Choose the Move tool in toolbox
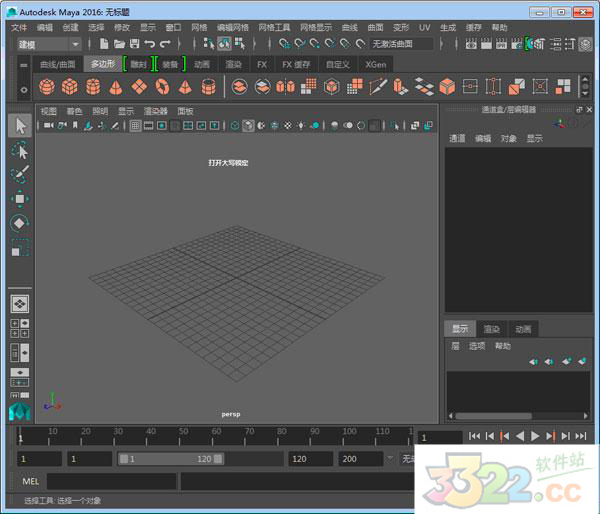 click(x=20, y=199)
